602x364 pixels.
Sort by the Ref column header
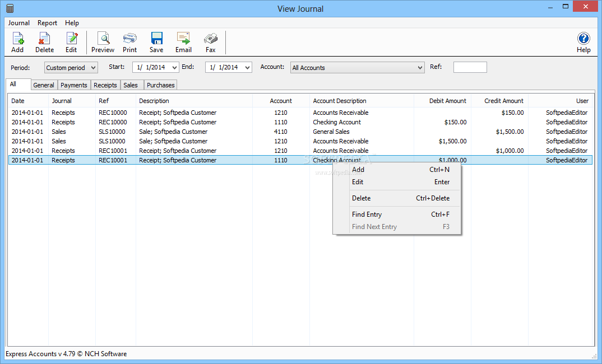115,101
